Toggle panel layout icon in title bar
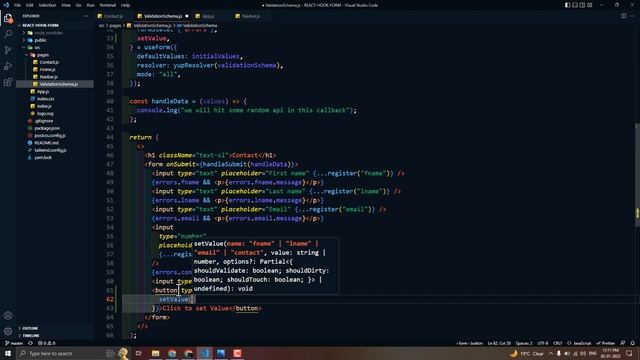 click(x=575, y=5)
